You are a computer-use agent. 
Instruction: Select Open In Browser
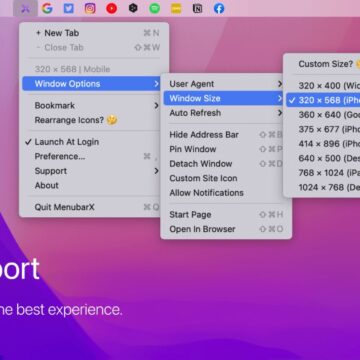click(226, 229)
